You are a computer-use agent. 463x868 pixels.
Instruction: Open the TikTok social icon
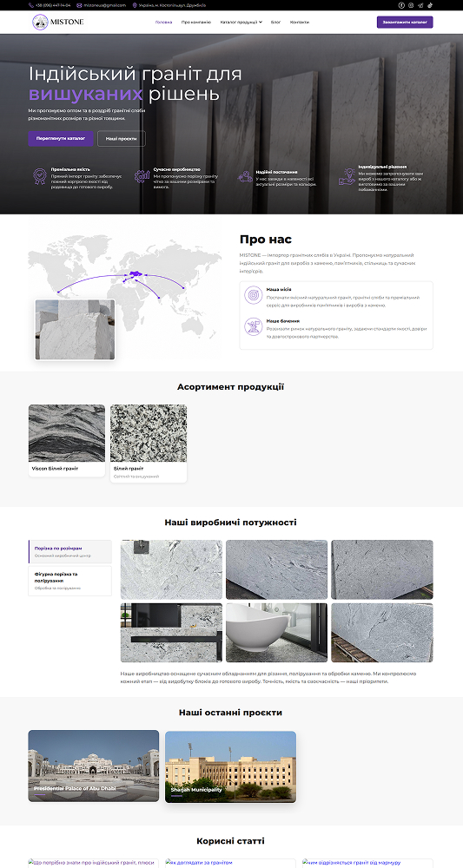click(430, 5)
